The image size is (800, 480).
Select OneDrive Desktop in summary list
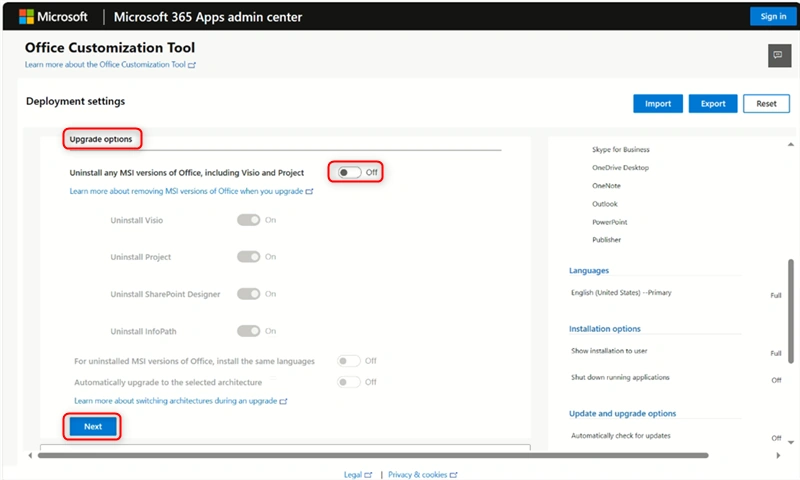(x=620, y=167)
